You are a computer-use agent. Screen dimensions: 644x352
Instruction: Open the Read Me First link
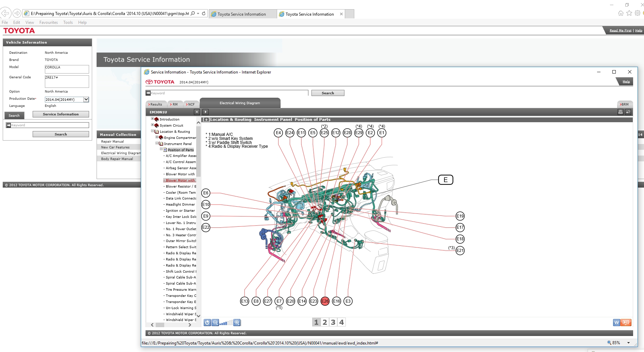point(620,31)
